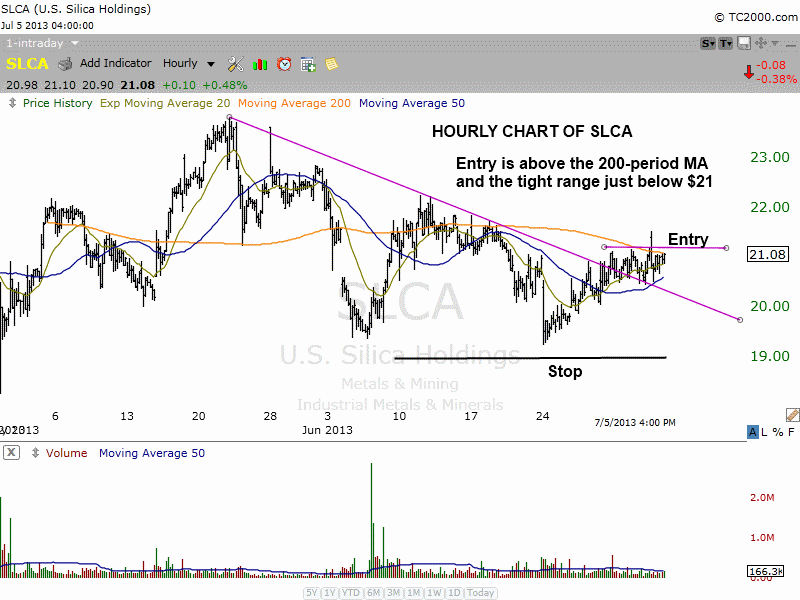Click the reorder arrows beside Price History
The image size is (800, 600).
(12, 103)
